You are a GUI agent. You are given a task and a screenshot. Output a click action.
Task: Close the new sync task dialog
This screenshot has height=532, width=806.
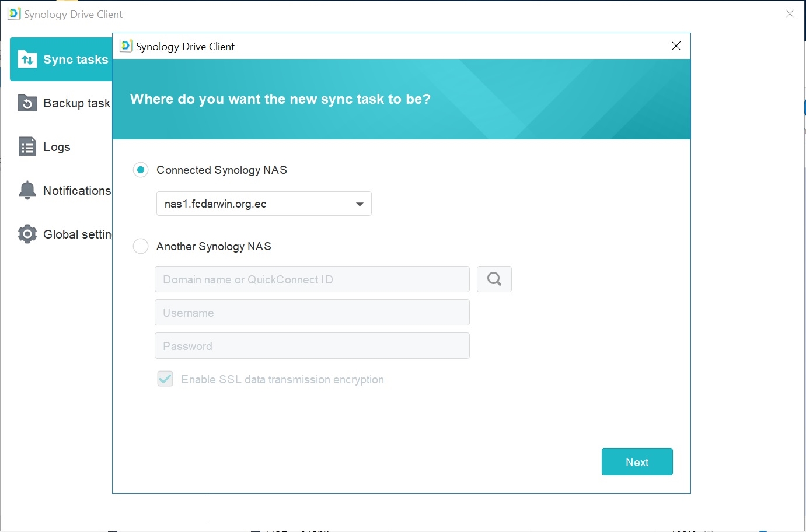pos(676,46)
